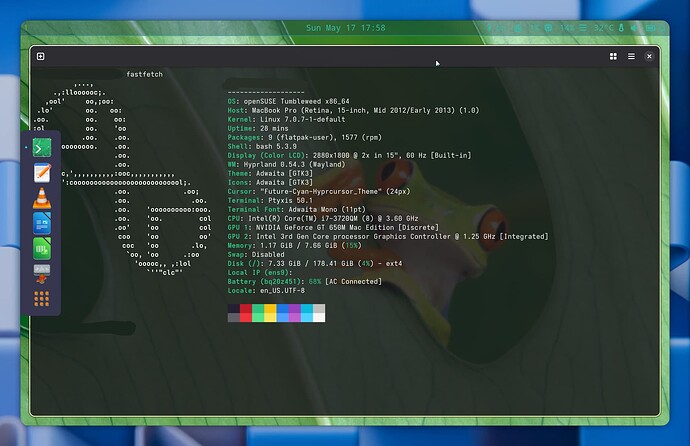Click the Icons line: Adwaita [GTK3]
The height and width of the screenshot is (446, 690).
(x=270, y=183)
